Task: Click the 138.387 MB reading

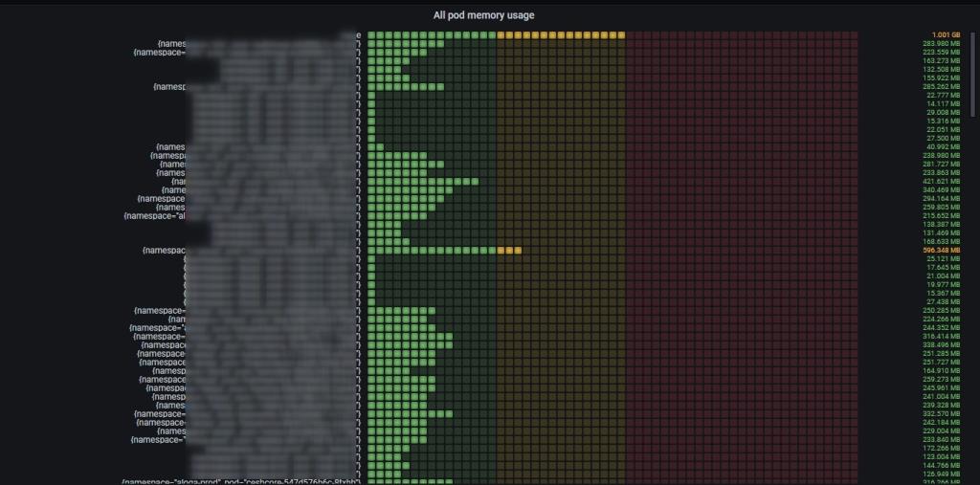Action: point(942,225)
